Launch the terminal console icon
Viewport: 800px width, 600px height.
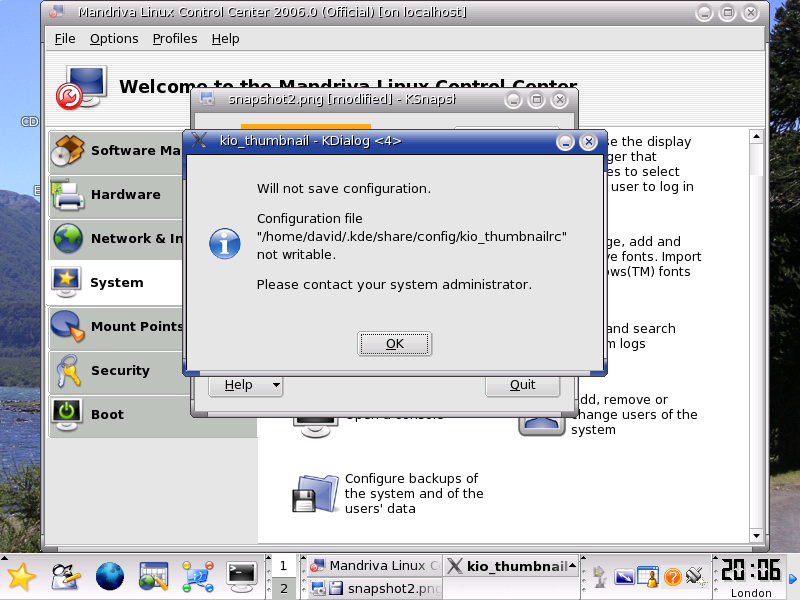click(242, 577)
